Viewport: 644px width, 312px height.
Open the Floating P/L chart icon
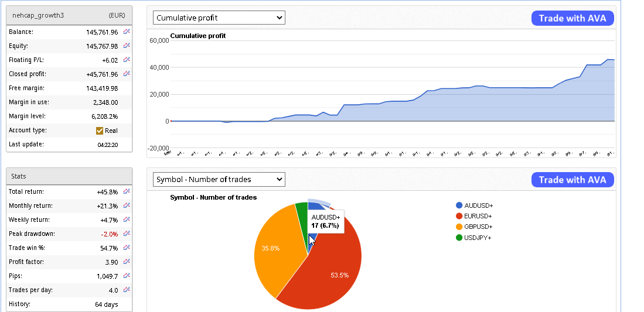[x=126, y=60]
